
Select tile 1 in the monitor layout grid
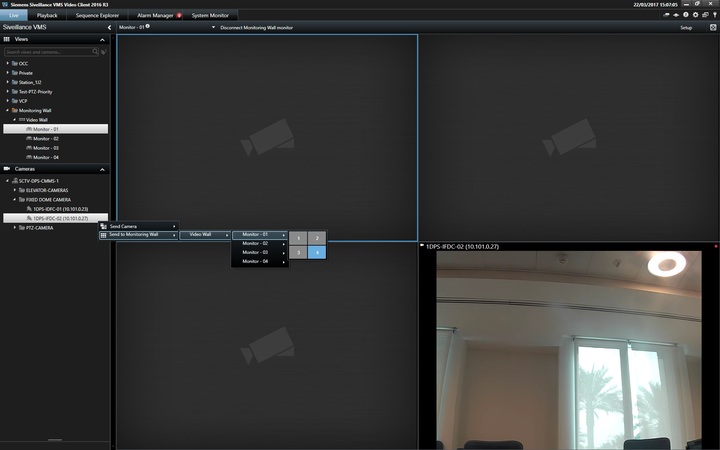(298, 238)
